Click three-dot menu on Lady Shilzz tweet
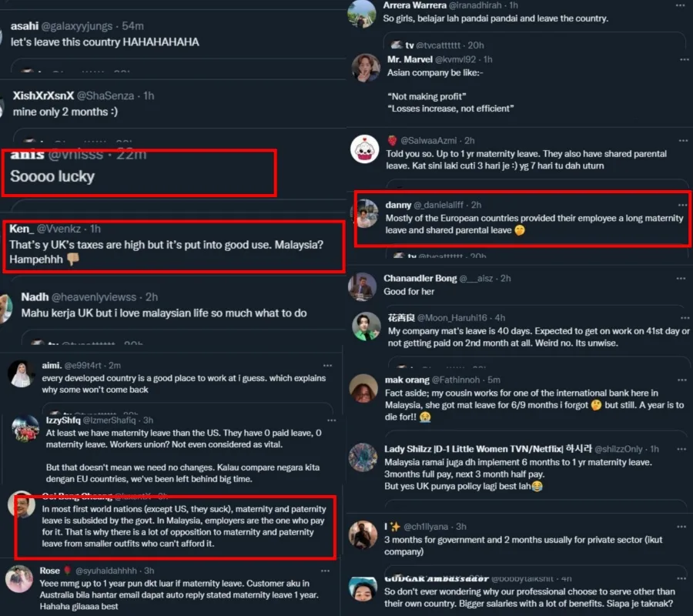693x616 pixels. 681,449
